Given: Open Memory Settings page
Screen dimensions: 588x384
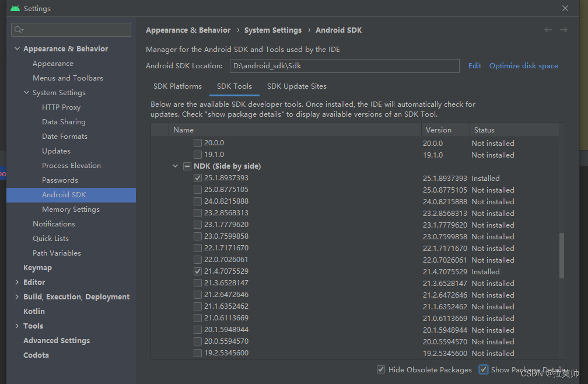Looking at the screenshot, I should pyautogui.click(x=71, y=210).
